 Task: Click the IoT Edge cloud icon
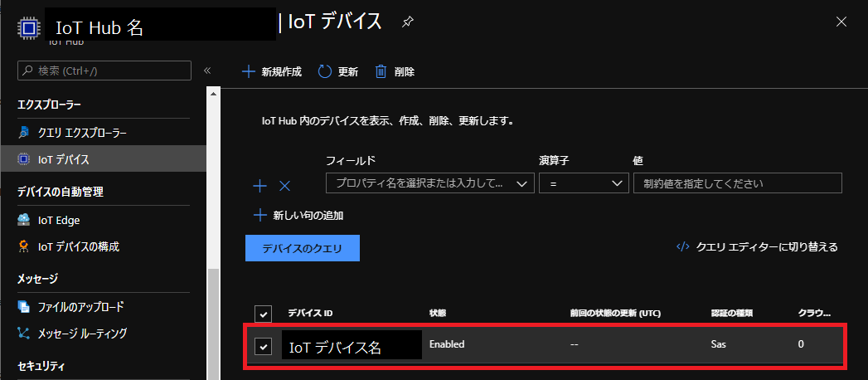24,220
